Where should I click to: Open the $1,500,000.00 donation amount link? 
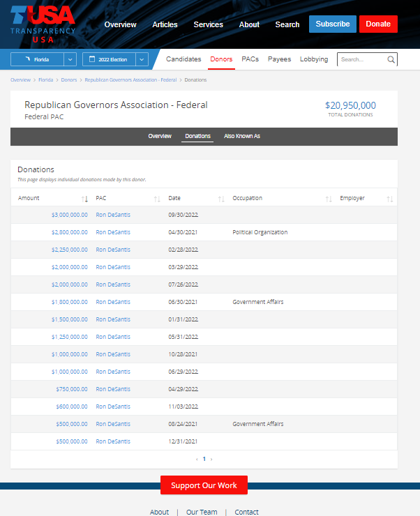[x=70, y=319]
